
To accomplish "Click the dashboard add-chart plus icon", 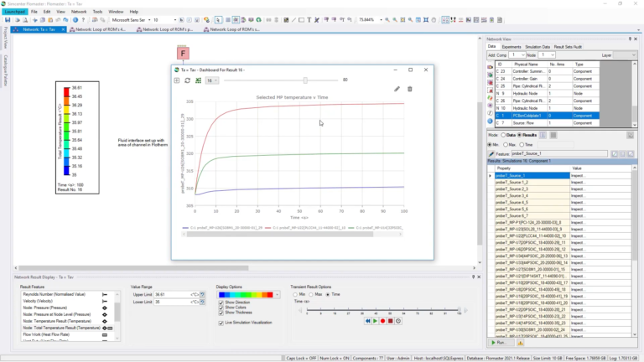I will click(177, 80).
